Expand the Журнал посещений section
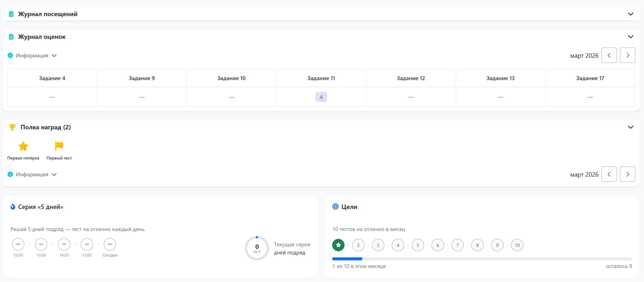The width and height of the screenshot is (644, 282). point(630,14)
